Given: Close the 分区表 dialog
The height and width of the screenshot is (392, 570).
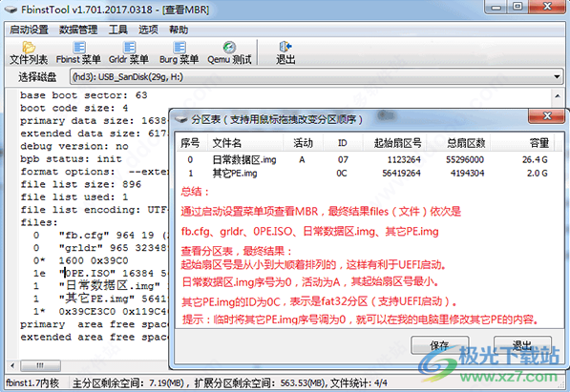Looking at the screenshot, I should tap(547, 116).
